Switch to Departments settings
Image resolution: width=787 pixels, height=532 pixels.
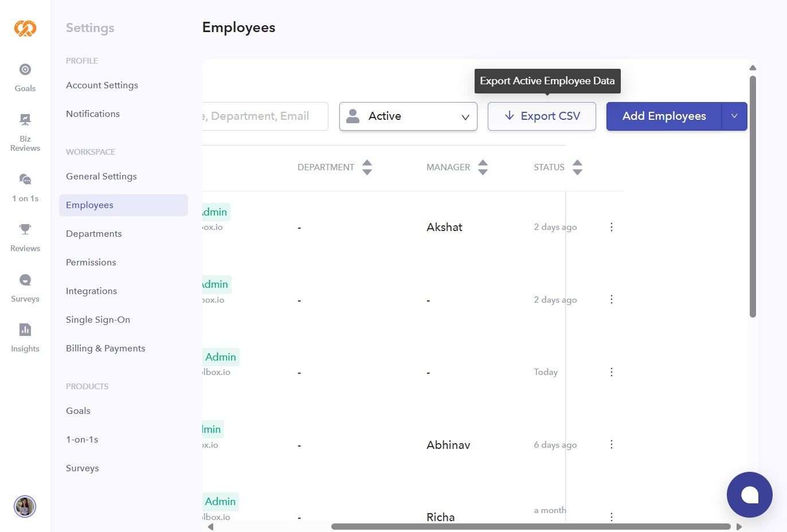point(93,233)
